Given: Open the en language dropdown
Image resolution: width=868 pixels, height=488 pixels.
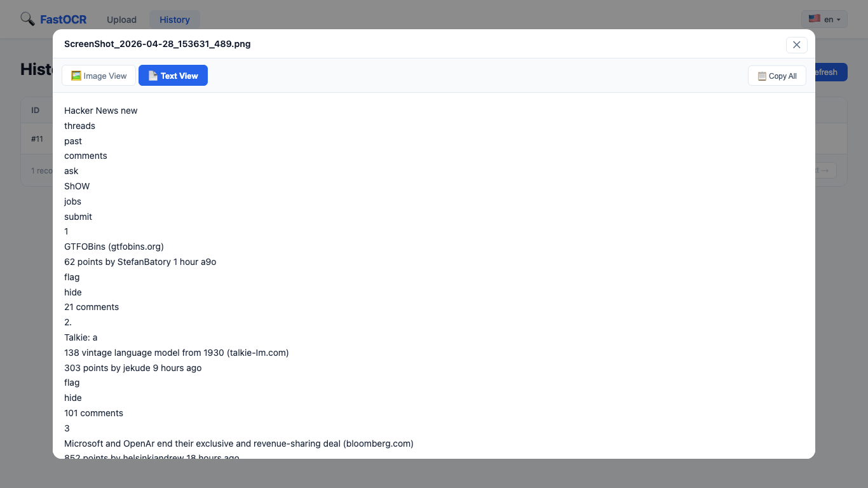Looking at the screenshot, I should (824, 20).
